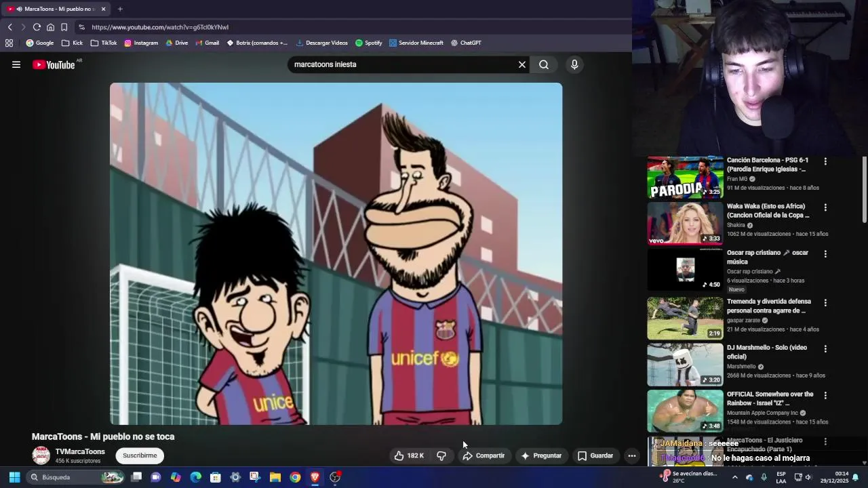Open the TikTok bookmark folder

pyautogui.click(x=104, y=43)
